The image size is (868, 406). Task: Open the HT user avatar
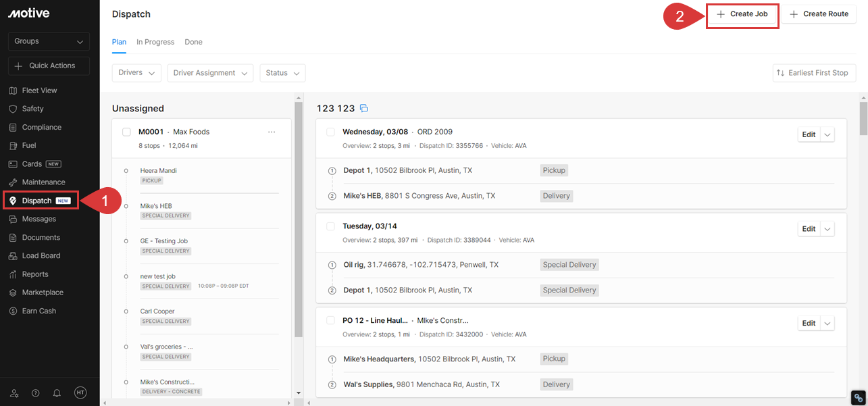point(80,392)
